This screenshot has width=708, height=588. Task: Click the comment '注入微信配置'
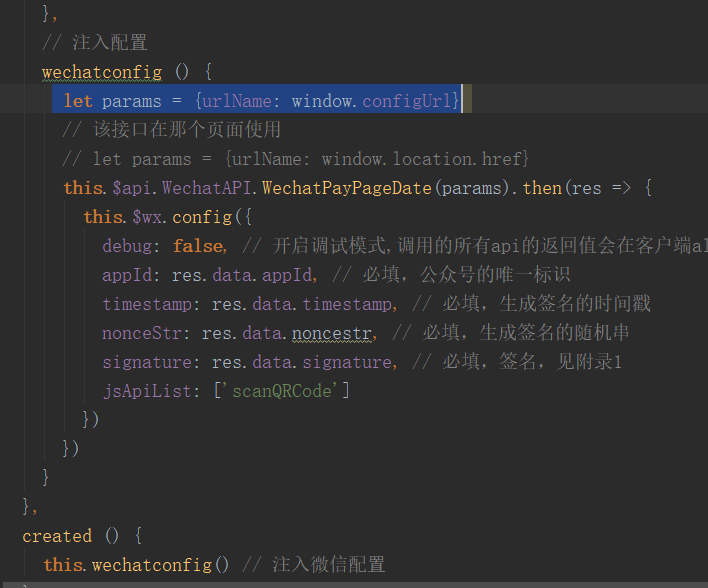[x=328, y=565]
